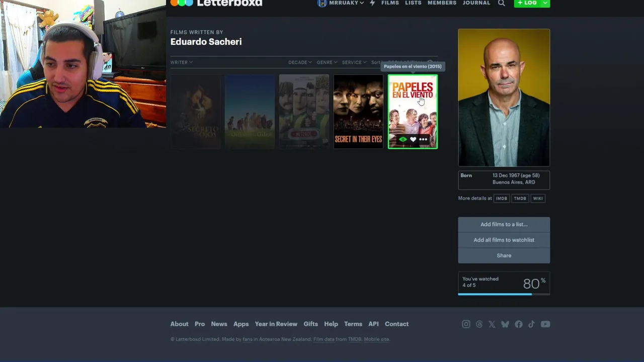Image resolution: width=644 pixels, height=362 pixels.
Task: Click the green LOG button
Action: pyautogui.click(x=527, y=3)
